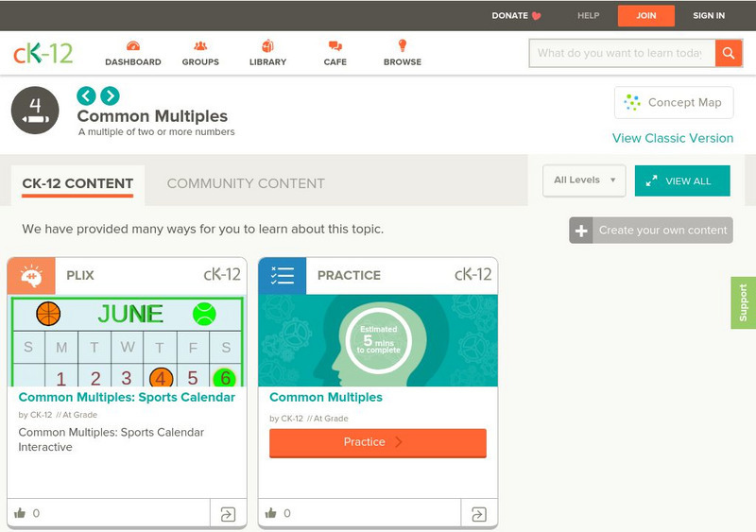Select the CK-12 Content tab
The height and width of the screenshot is (532, 756).
point(77,184)
